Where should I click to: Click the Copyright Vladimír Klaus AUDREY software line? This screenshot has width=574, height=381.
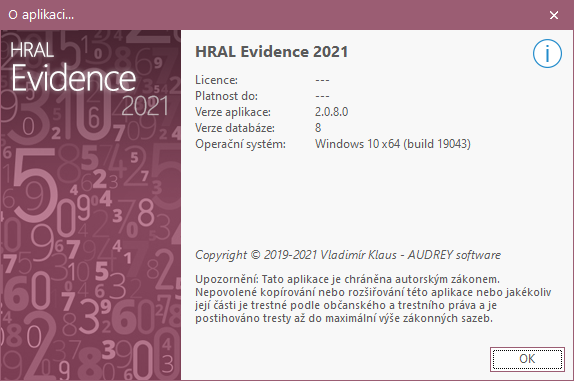(x=348, y=255)
